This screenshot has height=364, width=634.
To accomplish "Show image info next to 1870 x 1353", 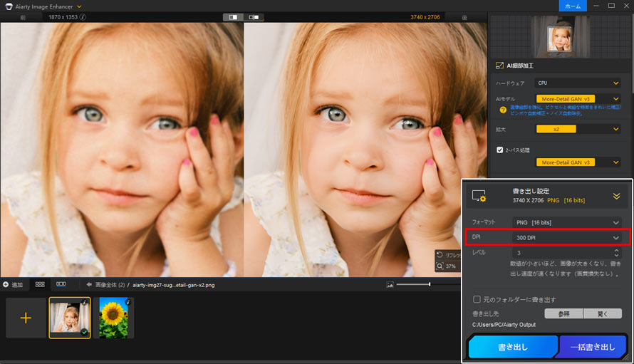I will (83, 17).
